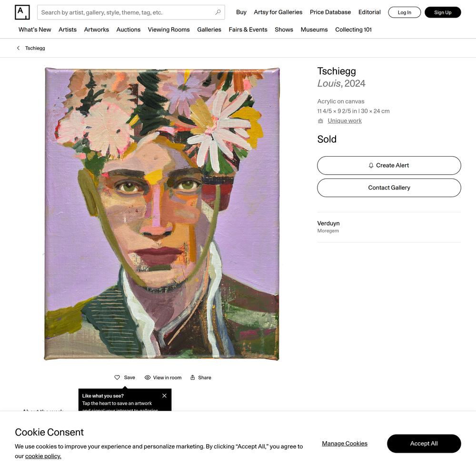The width and height of the screenshot is (476, 476).
Task: Click the Unique work certificate icon
Action: [x=320, y=121]
